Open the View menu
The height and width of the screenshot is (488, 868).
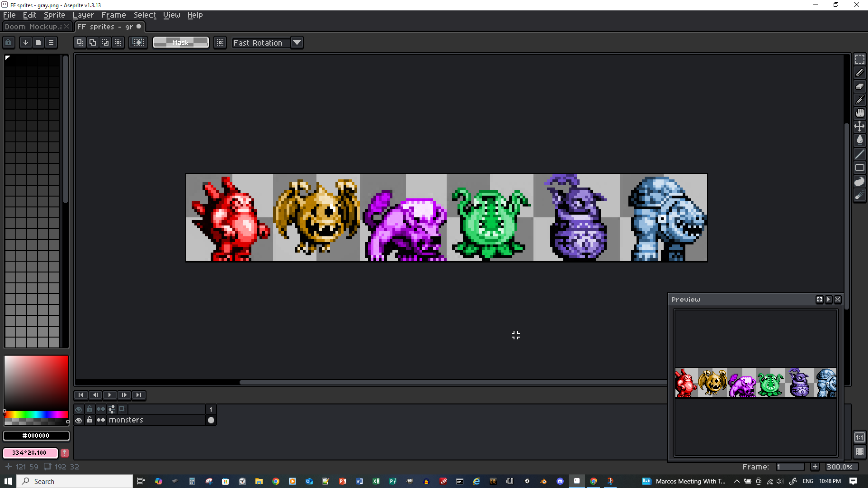172,15
